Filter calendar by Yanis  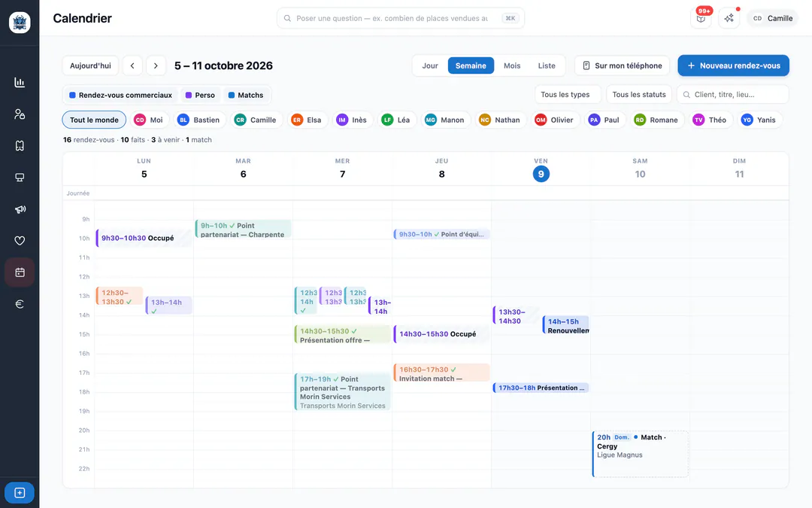coord(759,120)
